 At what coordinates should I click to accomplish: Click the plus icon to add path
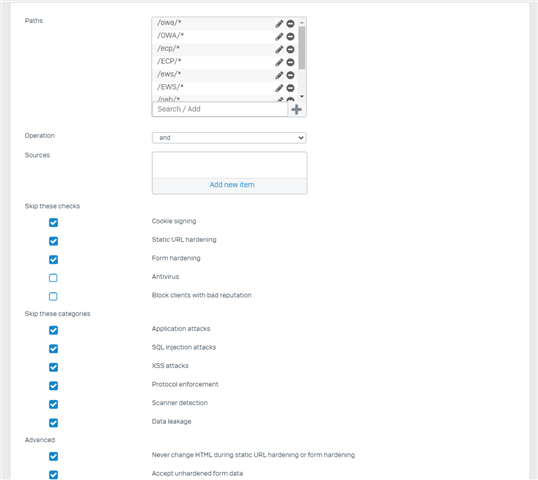tap(296, 109)
